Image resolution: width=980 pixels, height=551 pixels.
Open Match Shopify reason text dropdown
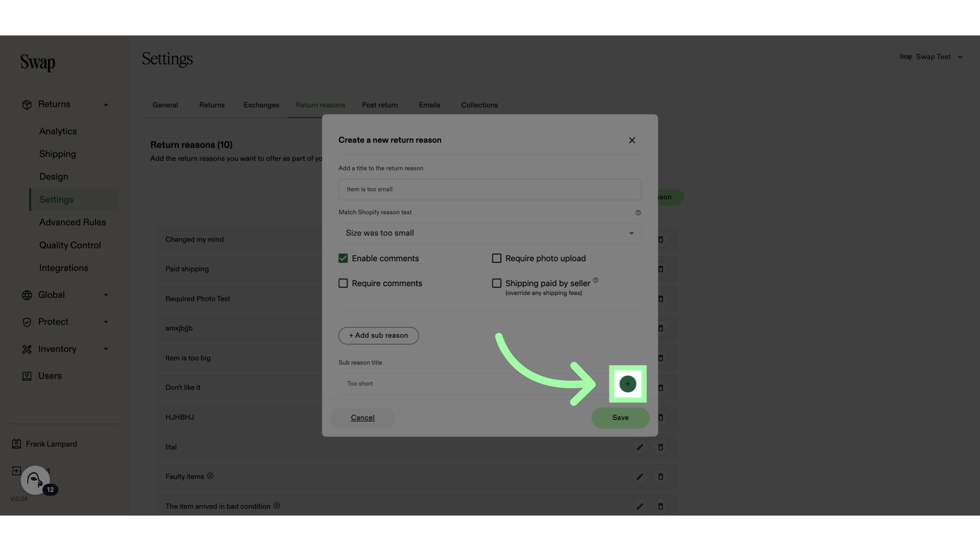pos(489,233)
